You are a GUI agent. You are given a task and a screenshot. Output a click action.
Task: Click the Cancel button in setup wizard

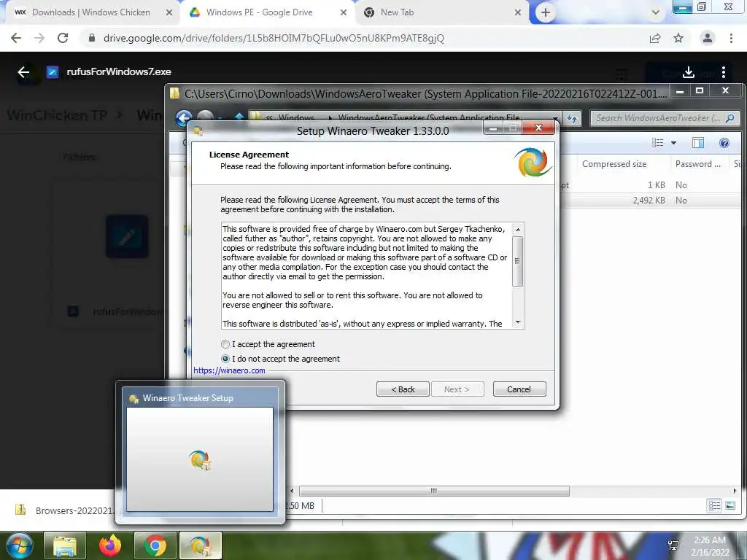pos(519,389)
